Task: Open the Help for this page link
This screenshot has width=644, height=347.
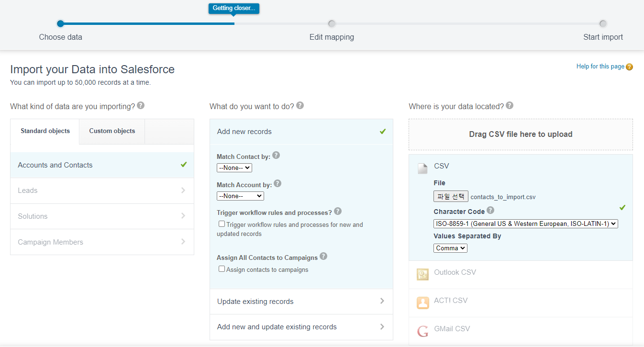Action: pos(600,67)
